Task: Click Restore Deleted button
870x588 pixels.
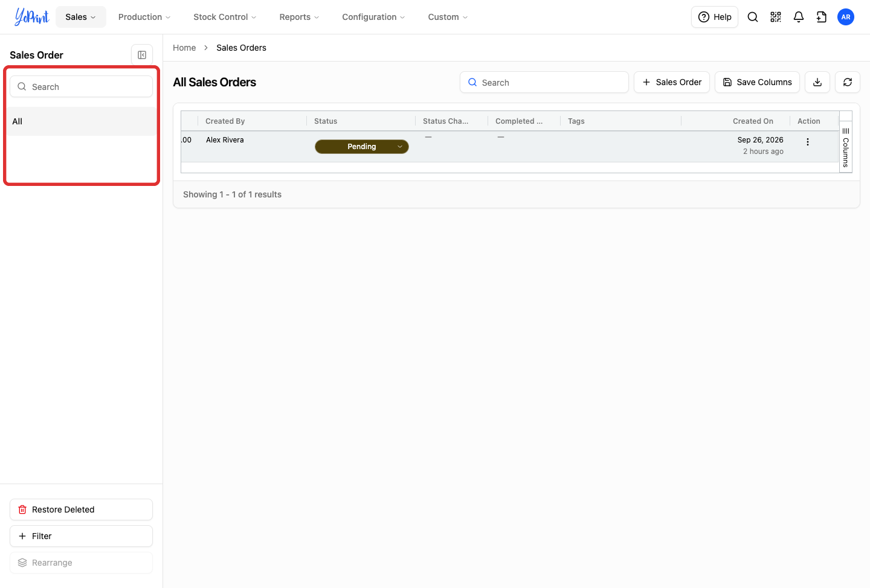Action: (x=81, y=510)
